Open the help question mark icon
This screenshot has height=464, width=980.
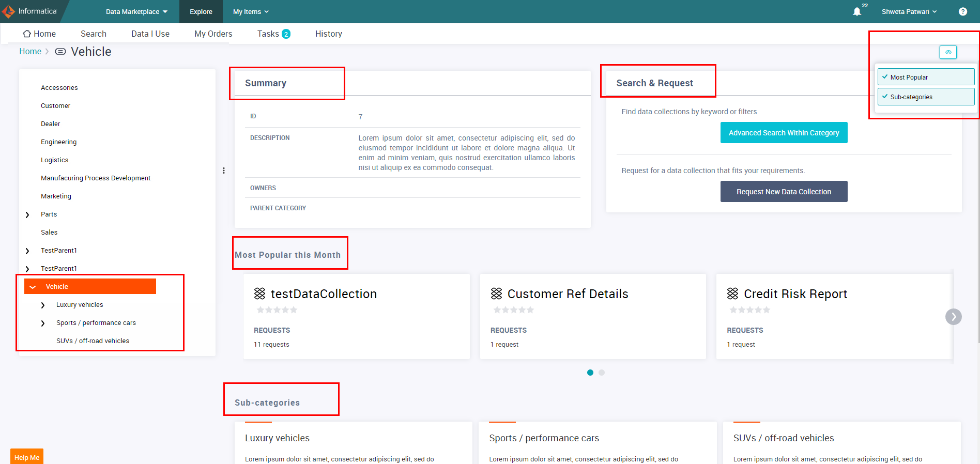click(962, 11)
